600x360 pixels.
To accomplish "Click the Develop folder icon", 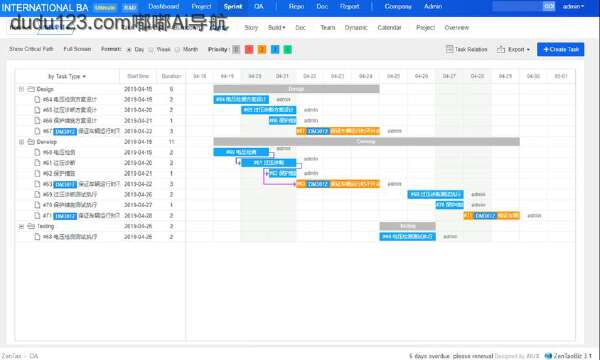I will (31, 142).
